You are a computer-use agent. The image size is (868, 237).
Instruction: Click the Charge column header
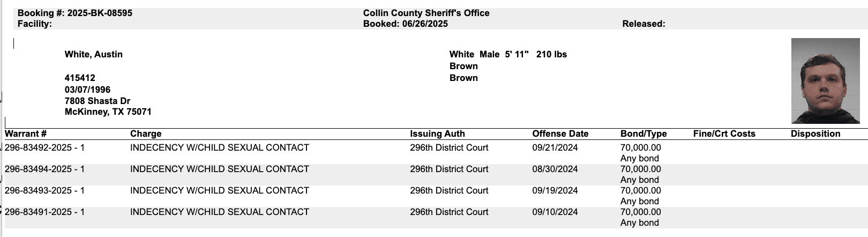click(146, 134)
